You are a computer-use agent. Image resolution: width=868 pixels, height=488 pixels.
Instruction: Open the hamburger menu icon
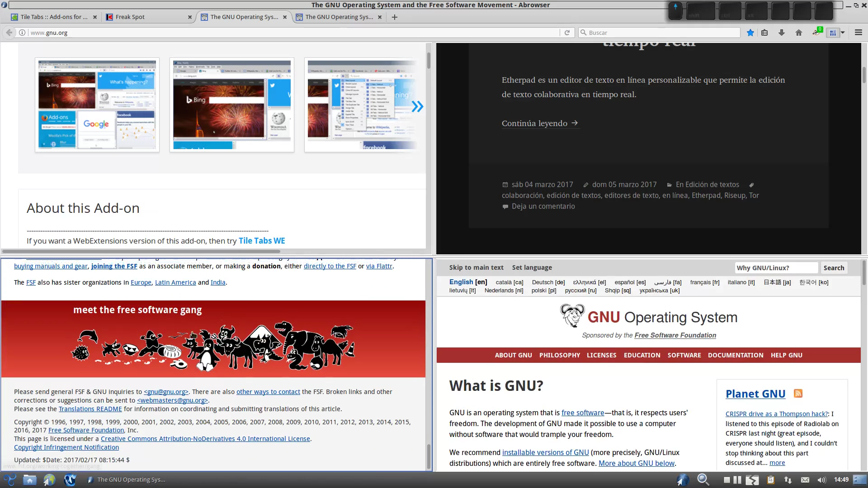(x=859, y=33)
